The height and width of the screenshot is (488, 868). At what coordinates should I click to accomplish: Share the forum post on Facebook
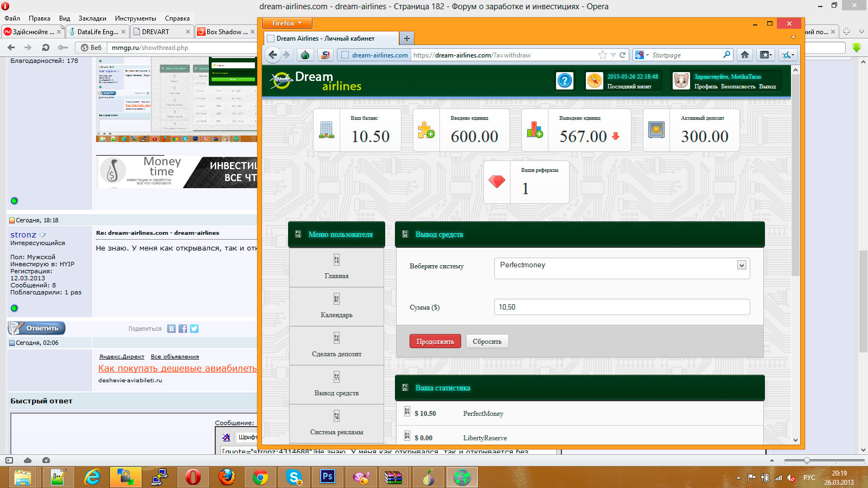pyautogui.click(x=183, y=329)
